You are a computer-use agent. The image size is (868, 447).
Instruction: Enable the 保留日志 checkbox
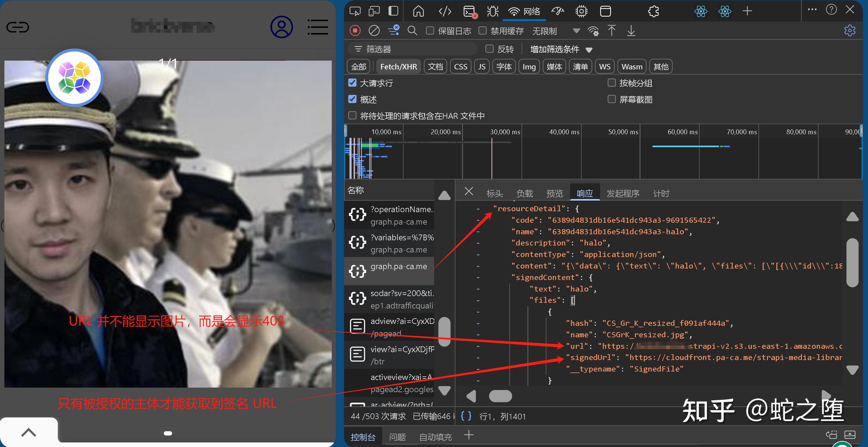(x=430, y=31)
